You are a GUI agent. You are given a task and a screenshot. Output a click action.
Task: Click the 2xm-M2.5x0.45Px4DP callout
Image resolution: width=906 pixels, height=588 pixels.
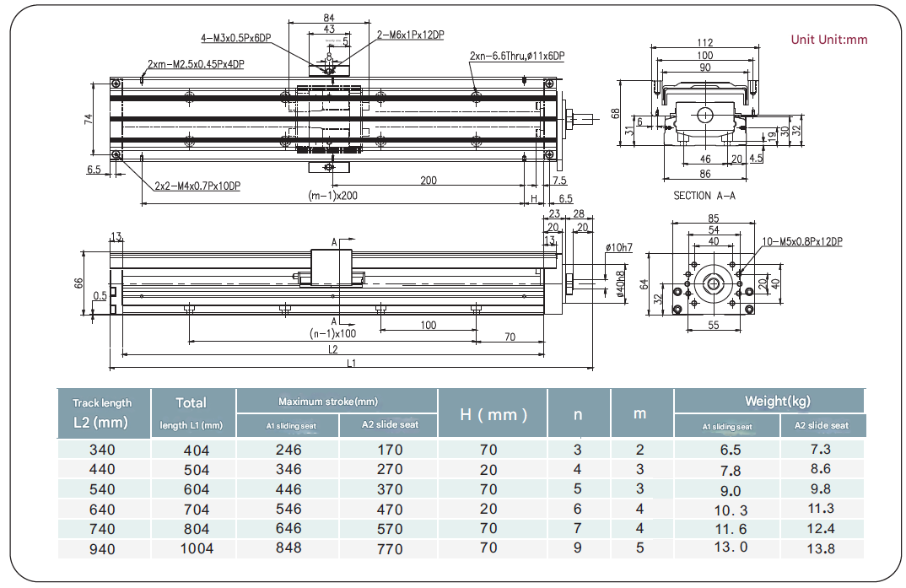coord(196,64)
